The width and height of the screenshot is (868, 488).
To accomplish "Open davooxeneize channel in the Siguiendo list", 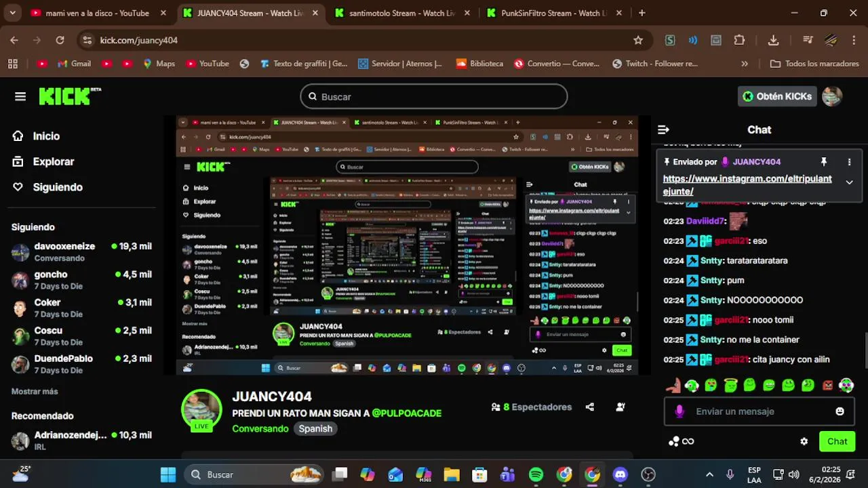I will [81, 251].
